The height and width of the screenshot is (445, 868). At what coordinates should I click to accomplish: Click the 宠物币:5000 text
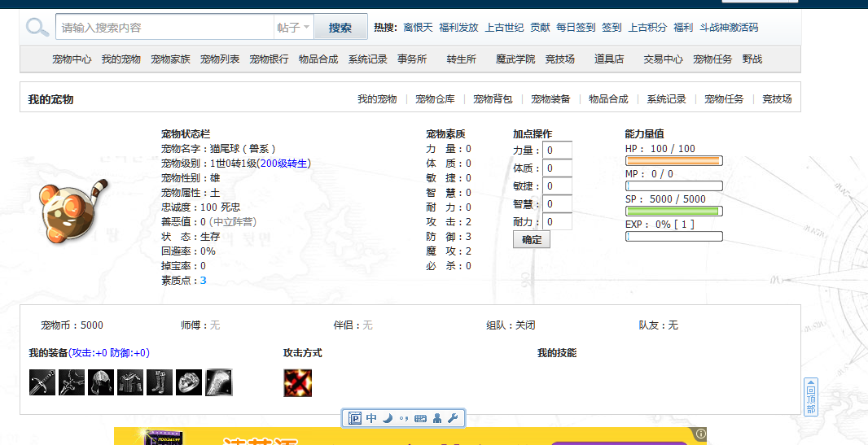[72, 325]
